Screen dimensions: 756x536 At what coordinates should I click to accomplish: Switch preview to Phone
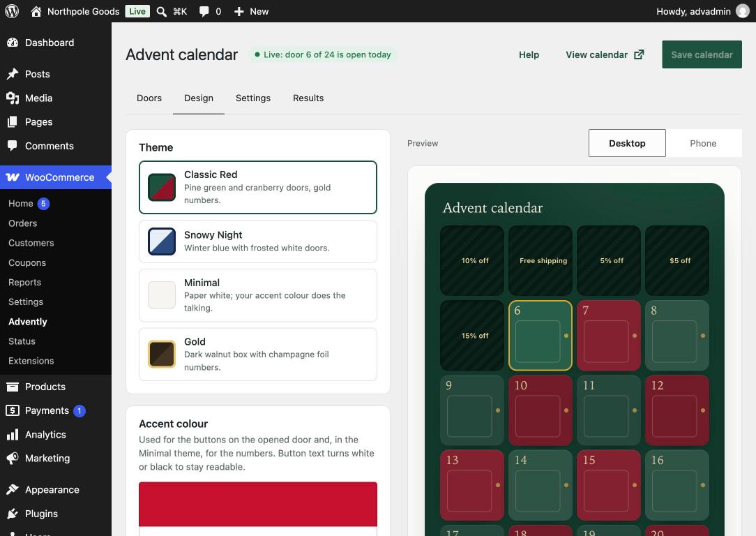[x=703, y=143]
